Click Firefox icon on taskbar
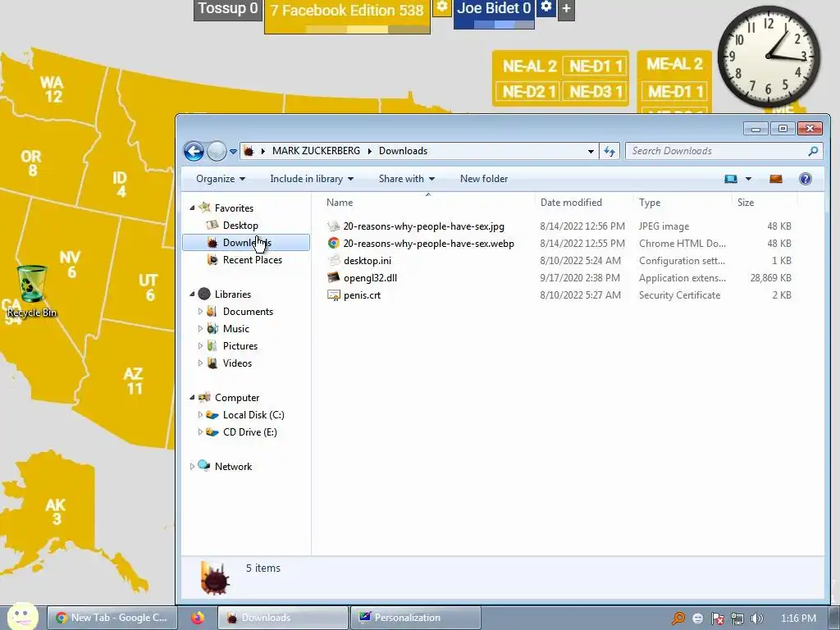This screenshot has height=630, width=840. click(x=197, y=618)
